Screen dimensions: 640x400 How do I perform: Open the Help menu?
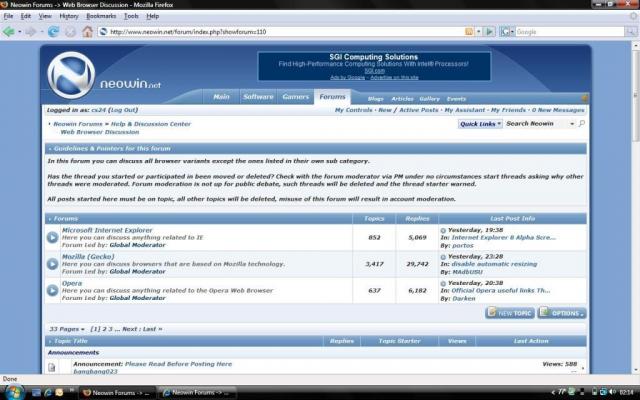[x=153, y=16]
